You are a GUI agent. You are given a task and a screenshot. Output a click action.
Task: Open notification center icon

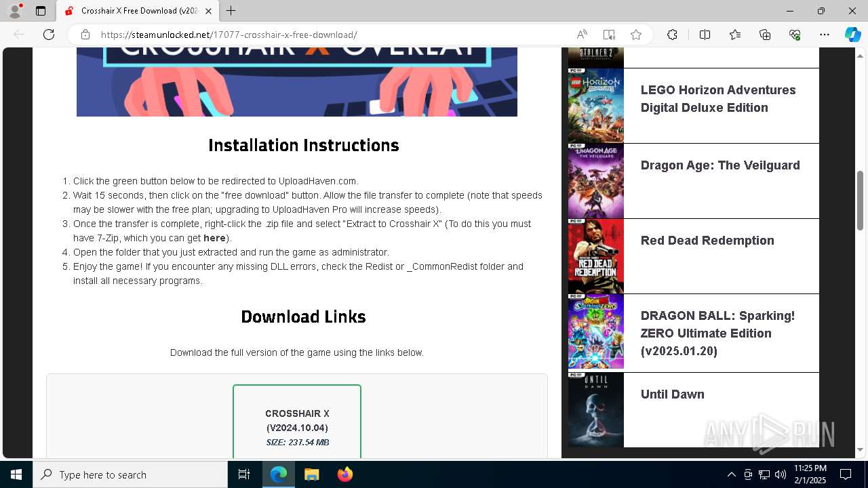(846, 474)
